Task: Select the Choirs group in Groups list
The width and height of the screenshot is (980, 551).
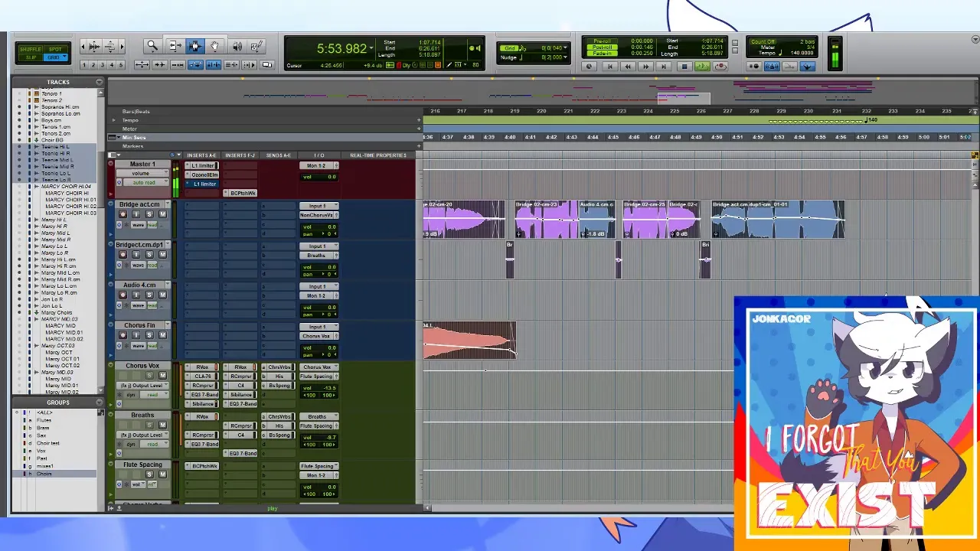Action: coord(44,474)
